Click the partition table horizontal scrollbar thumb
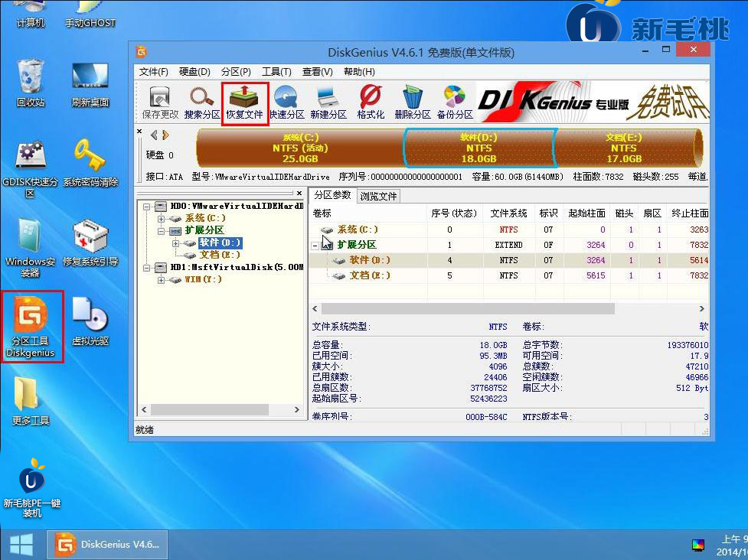 (x=468, y=309)
